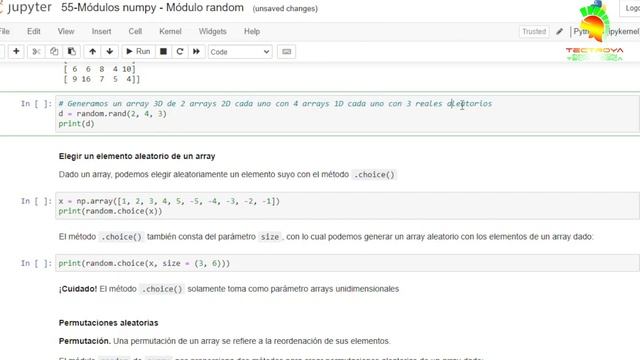The image size is (640, 360).
Task: Click the output row '[ 9 16 7 5 4]]'
Action: (102, 79)
